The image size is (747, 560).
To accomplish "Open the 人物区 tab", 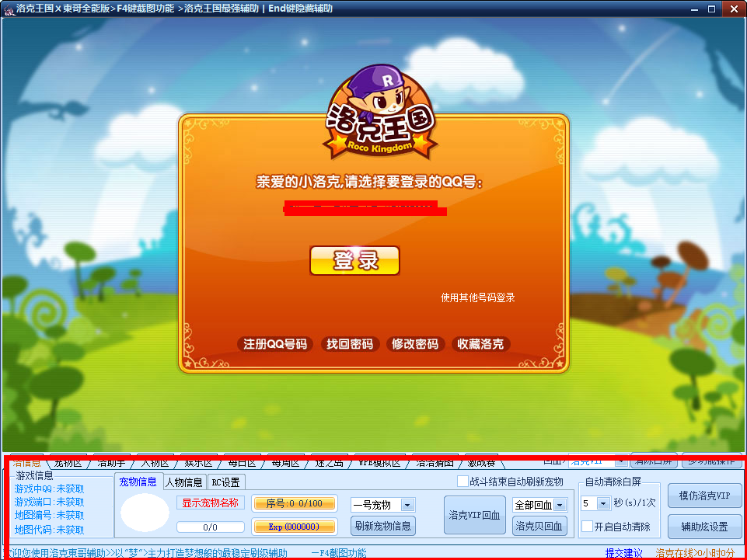I will coord(155,462).
